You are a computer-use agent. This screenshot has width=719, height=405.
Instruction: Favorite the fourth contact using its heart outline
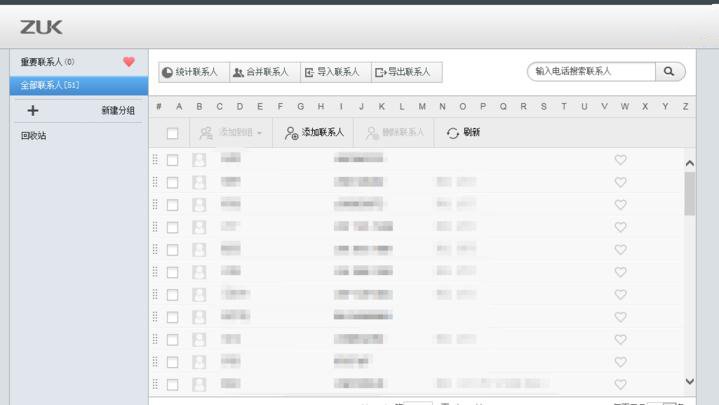620,227
